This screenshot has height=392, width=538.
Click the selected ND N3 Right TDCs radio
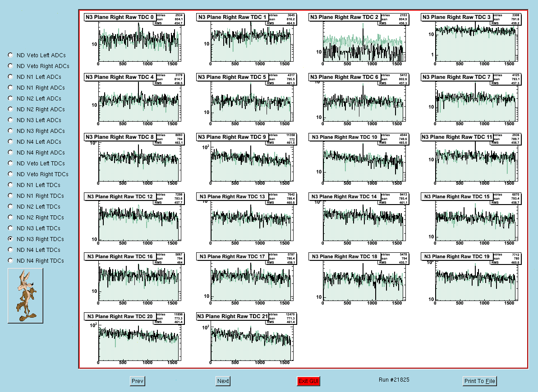[x=10, y=239]
